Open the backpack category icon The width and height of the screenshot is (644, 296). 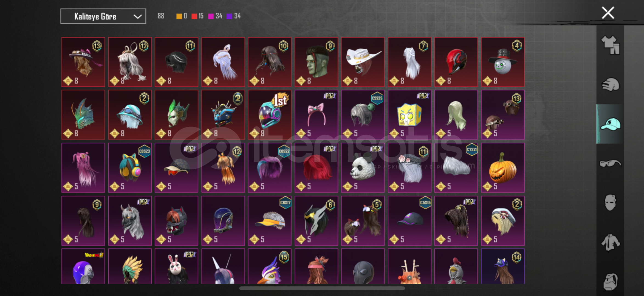(610, 281)
